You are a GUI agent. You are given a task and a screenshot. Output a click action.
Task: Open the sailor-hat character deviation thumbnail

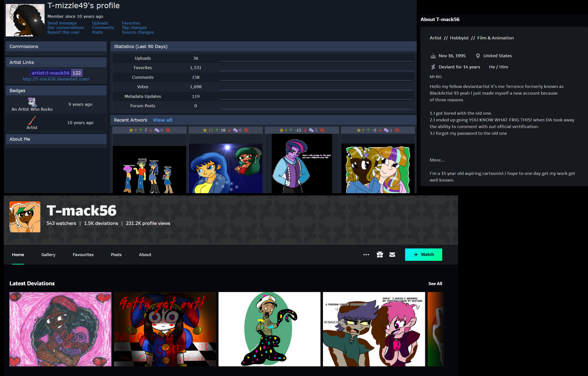point(269,329)
